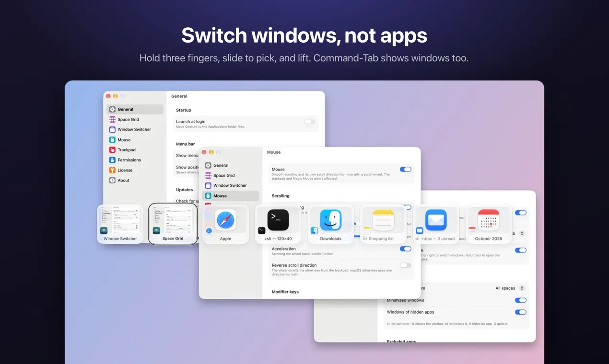609x364 pixels.
Task: Open the 'All spaces' popup menu
Action: pos(510,288)
